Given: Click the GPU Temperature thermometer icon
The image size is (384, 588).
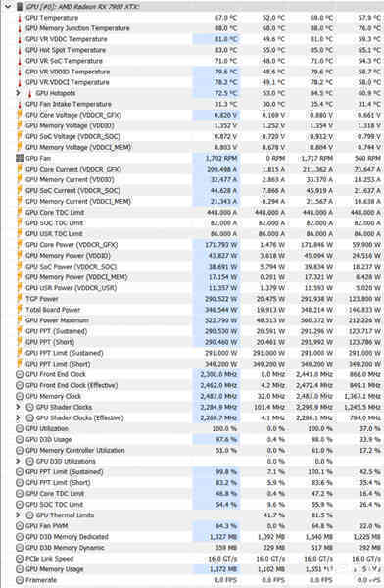Looking at the screenshot, I should click(x=20, y=18).
